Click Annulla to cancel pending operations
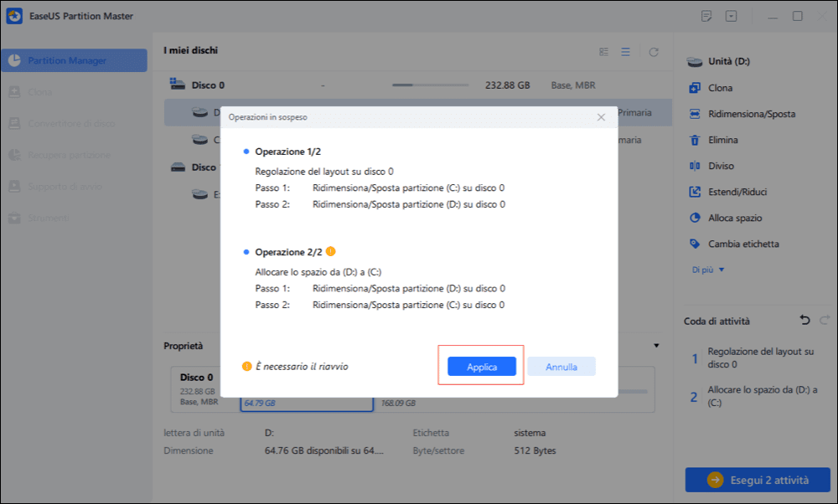 [x=561, y=366]
